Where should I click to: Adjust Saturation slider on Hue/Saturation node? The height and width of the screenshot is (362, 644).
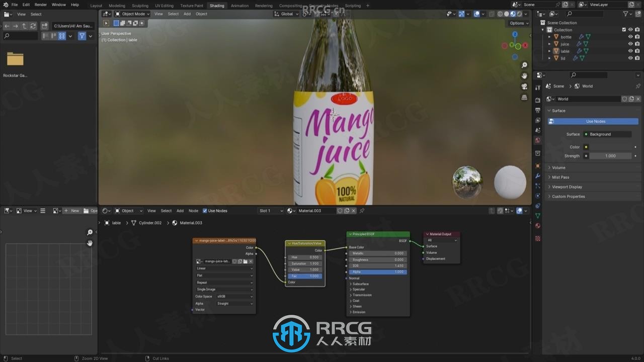tap(305, 263)
